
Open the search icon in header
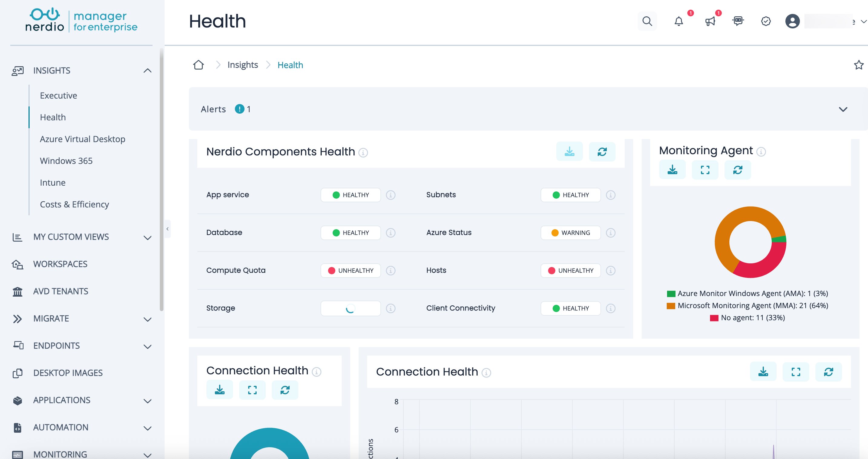coord(647,21)
